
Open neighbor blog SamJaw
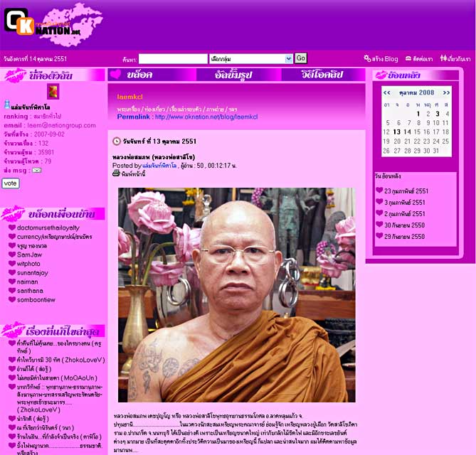(29, 255)
